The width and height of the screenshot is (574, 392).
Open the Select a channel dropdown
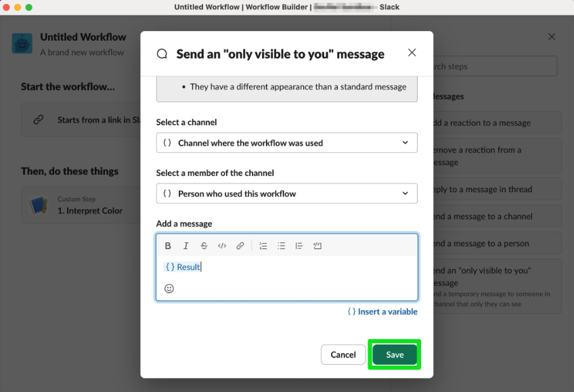point(286,143)
